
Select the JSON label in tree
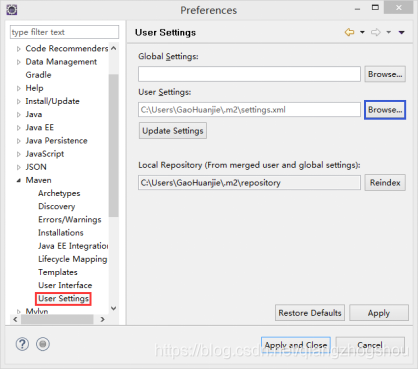pyautogui.click(x=36, y=167)
